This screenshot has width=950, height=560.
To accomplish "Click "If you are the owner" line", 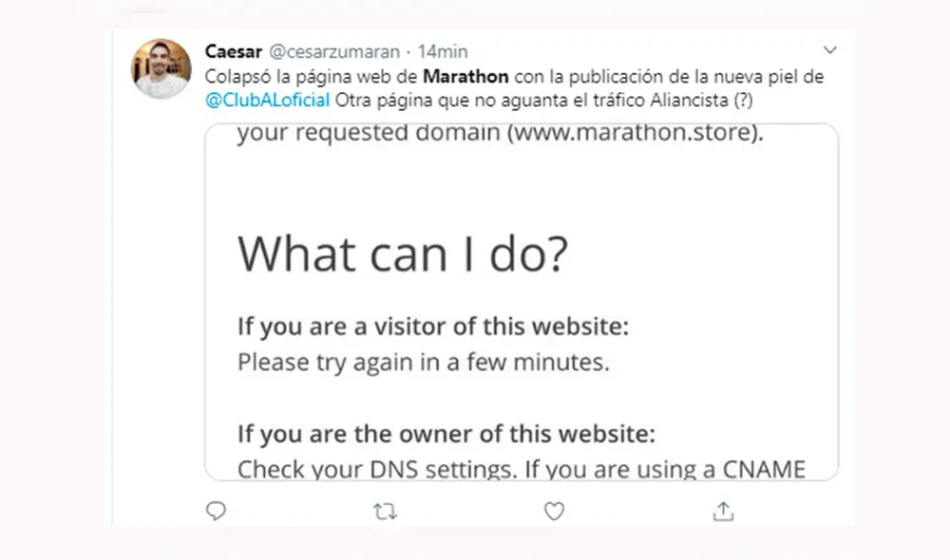I will tap(446, 435).
